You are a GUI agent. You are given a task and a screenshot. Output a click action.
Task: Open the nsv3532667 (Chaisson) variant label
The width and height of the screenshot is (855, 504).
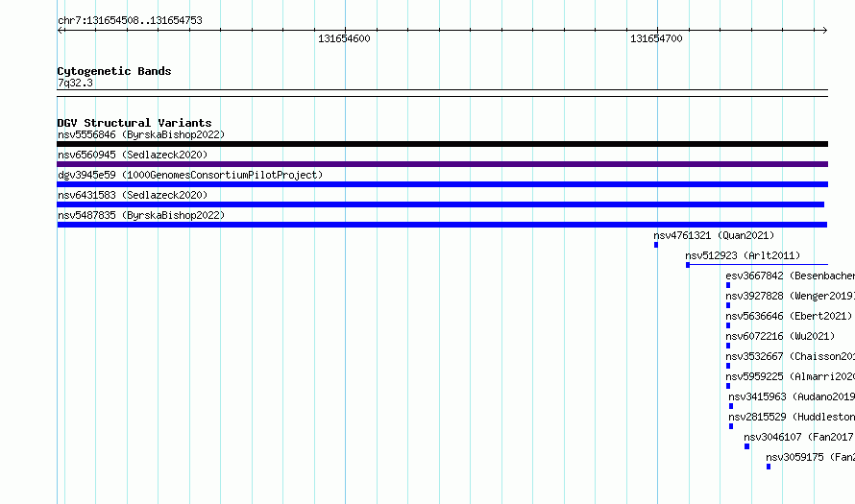(x=790, y=356)
